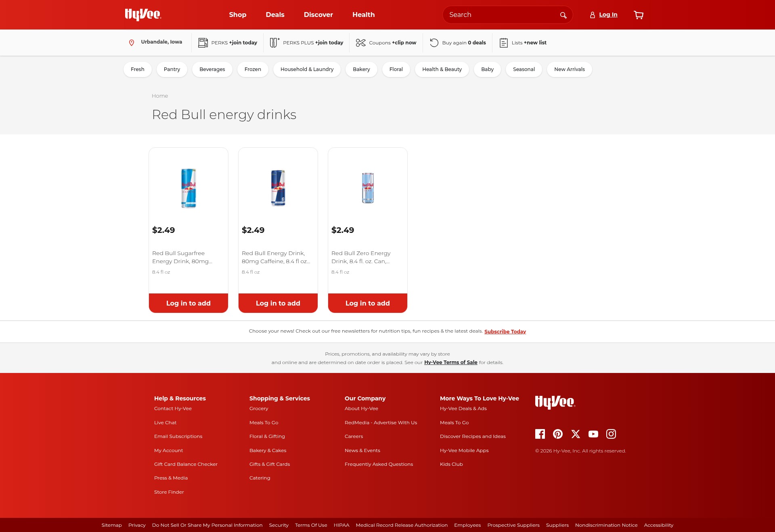
Task: Open Gift Card Balance Checker link
Action: [x=186, y=465]
